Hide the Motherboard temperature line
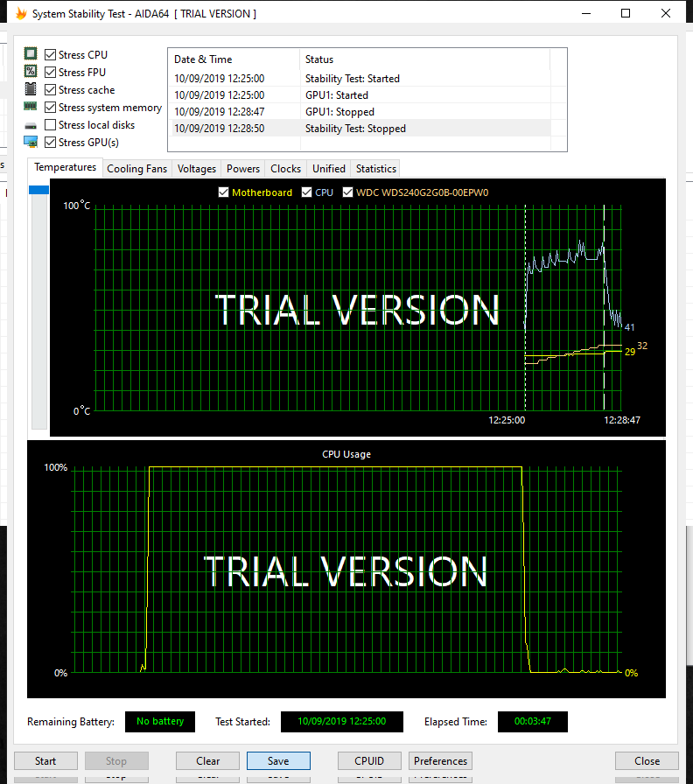The height and width of the screenshot is (784, 693). pyautogui.click(x=223, y=192)
